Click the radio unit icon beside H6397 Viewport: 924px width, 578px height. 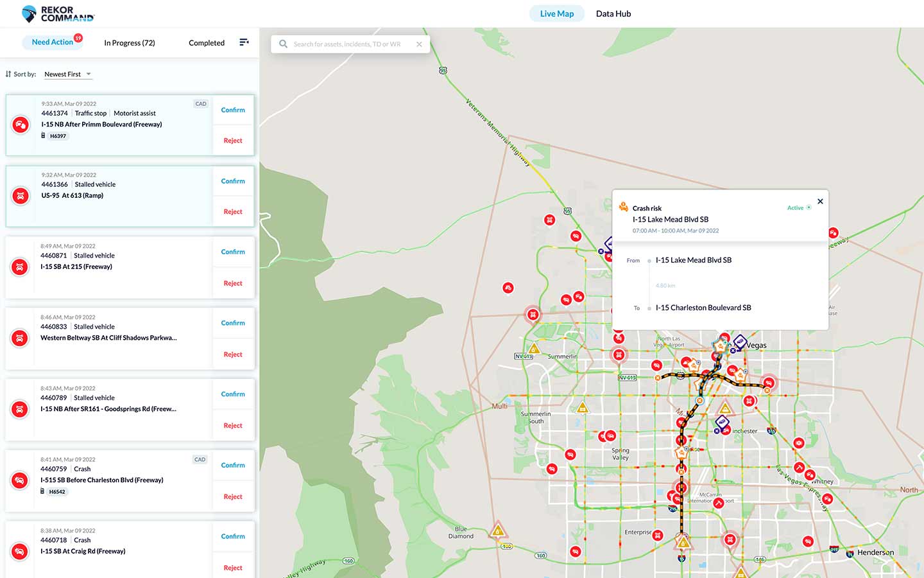pyautogui.click(x=43, y=136)
